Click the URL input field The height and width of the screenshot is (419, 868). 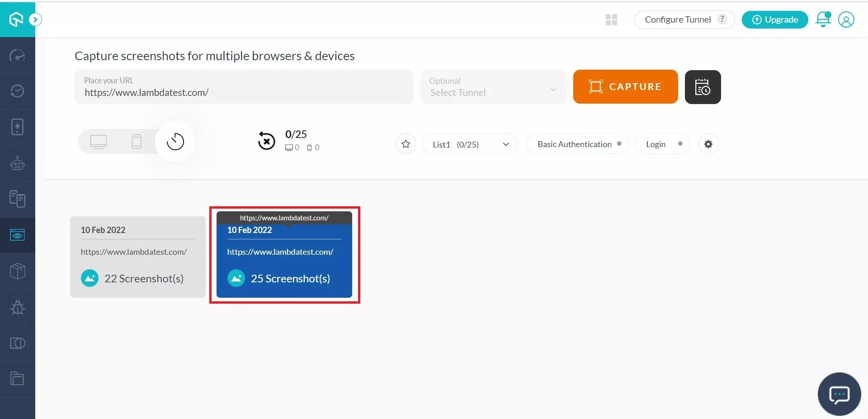244,92
